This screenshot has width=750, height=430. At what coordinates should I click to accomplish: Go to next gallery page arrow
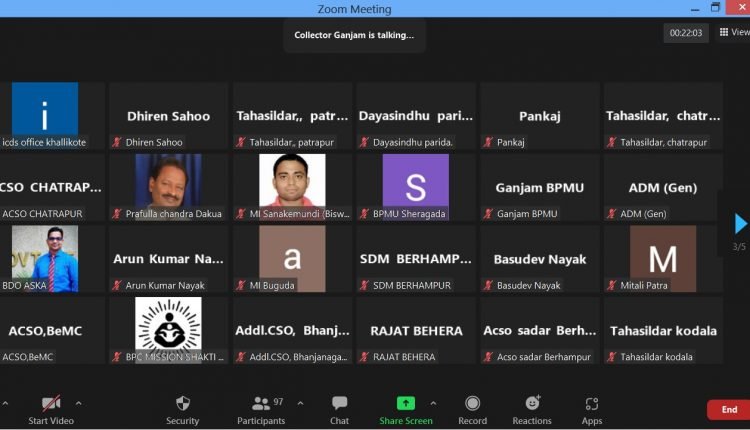[740, 223]
